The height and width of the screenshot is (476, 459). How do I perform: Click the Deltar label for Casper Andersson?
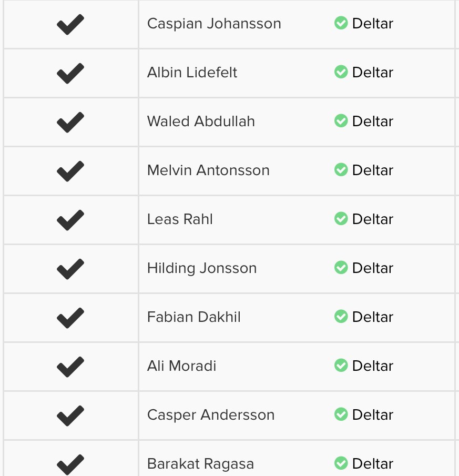[x=373, y=415]
